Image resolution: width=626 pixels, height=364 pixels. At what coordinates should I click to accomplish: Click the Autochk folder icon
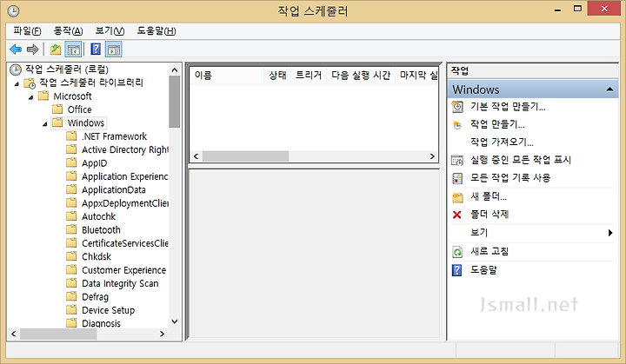71,216
